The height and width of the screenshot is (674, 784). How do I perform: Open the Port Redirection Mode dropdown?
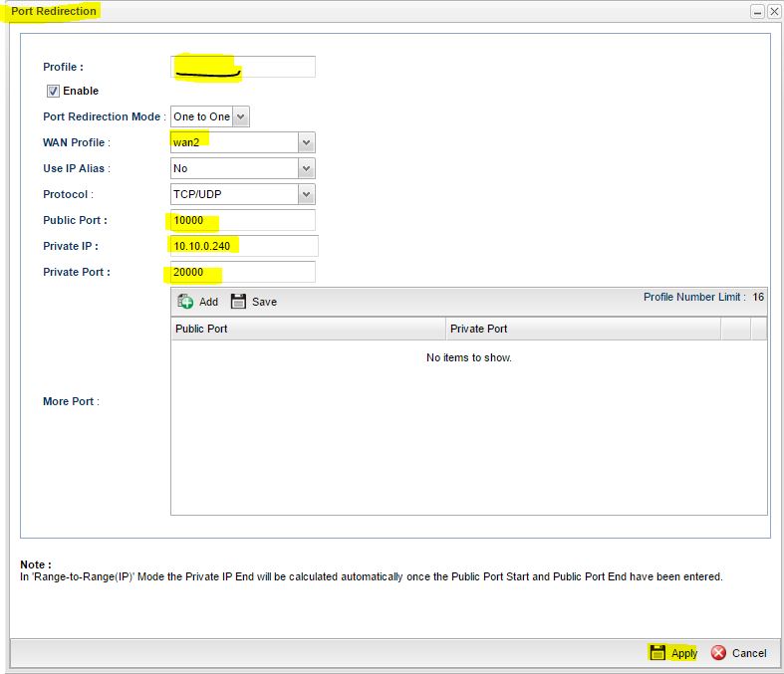pyautogui.click(x=241, y=116)
